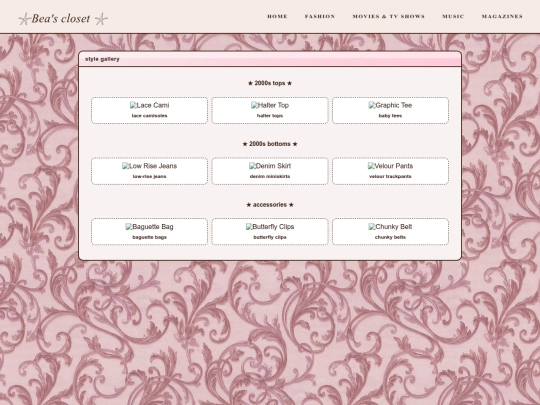Open the Velour Pants image

click(390, 166)
